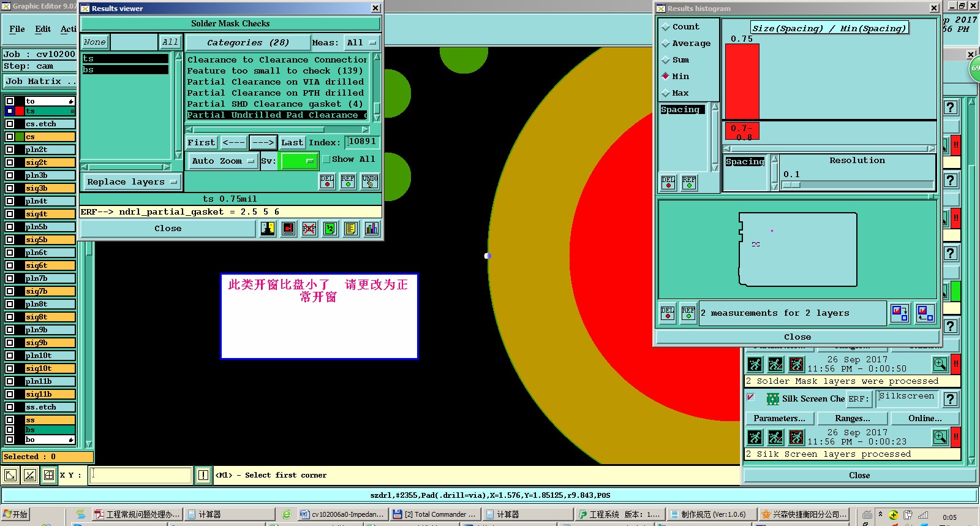Screen dimensions: 980x526
Task: Click scroll-down arrow of categories list
Action: click(377, 118)
